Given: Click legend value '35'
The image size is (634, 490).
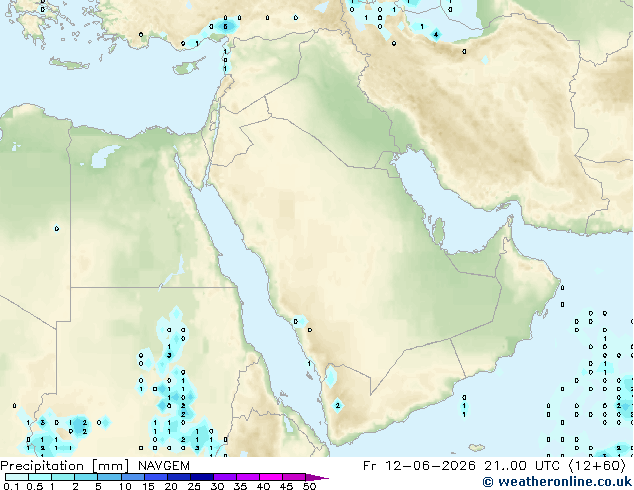Looking at the screenshot, I should click(240, 486).
